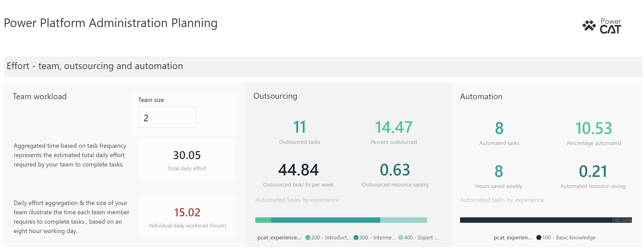The height and width of the screenshot is (251, 644).
Task: Click the 11 Outsourced tasks KPI
Action: 299,127
